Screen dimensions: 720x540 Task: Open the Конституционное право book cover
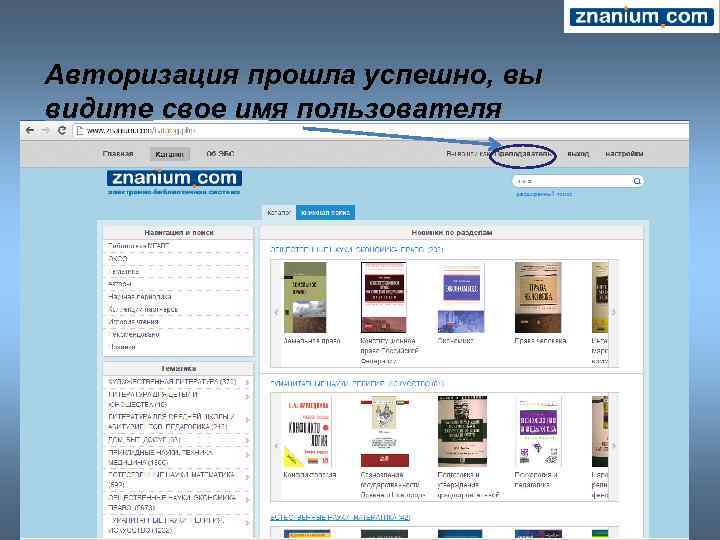click(383, 298)
